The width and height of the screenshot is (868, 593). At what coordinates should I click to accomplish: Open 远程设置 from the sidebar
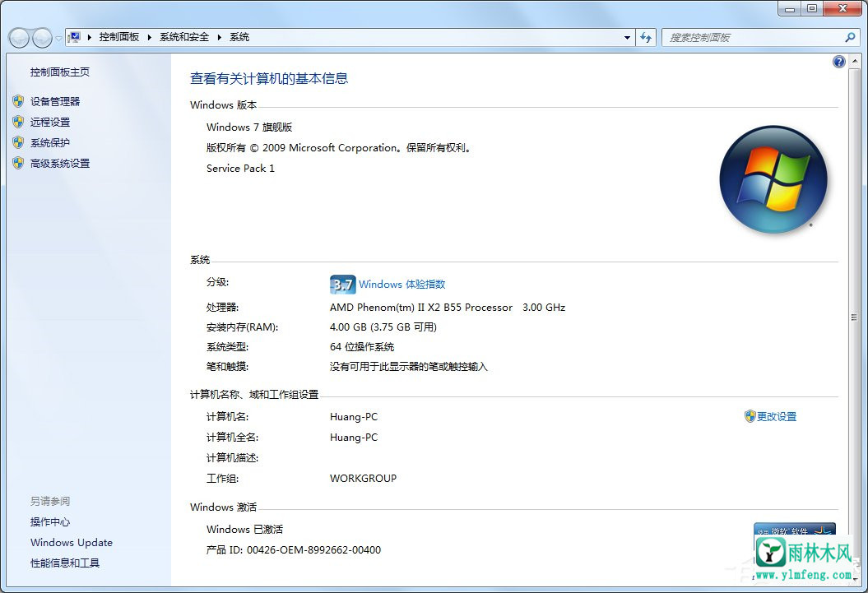(x=50, y=122)
